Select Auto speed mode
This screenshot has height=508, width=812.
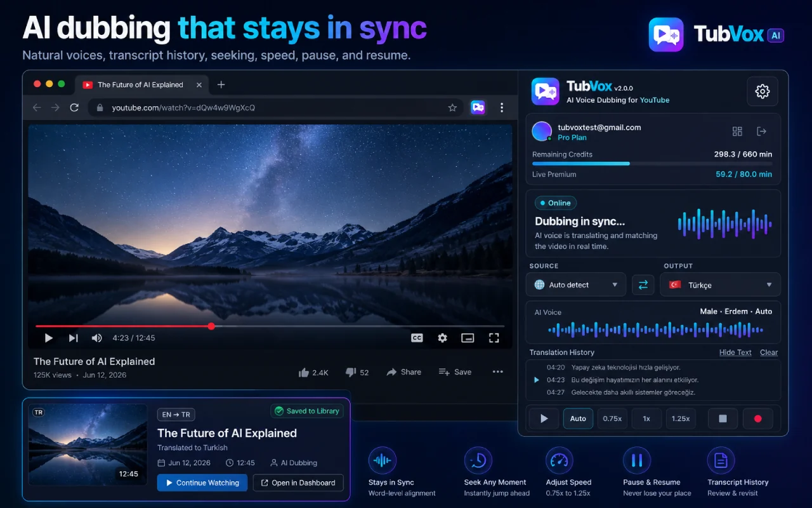tap(578, 418)
